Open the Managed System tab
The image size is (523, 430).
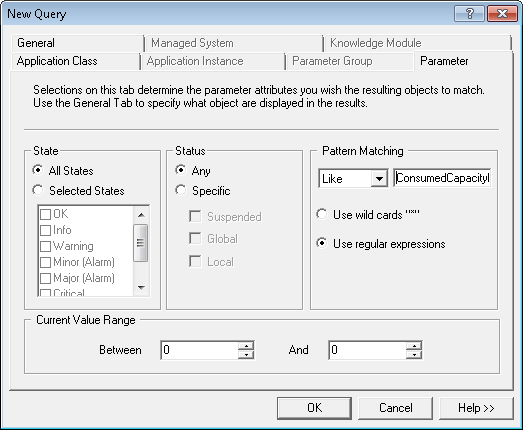coord(233,43)
